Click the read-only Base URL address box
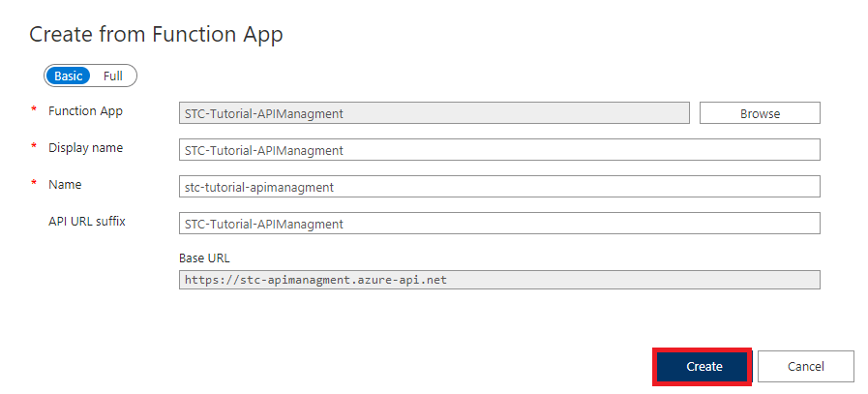 pyautogui.click(x=499, y=280)
